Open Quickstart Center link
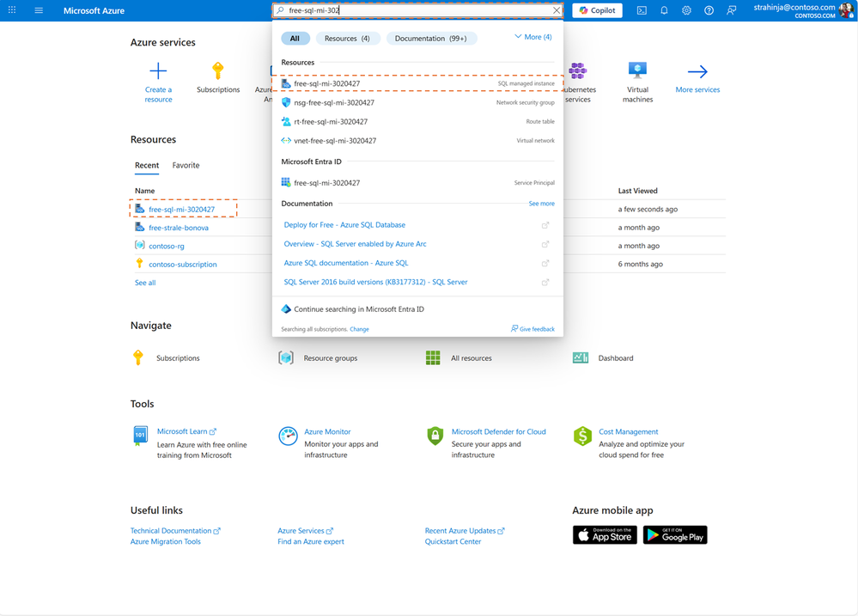The image size is (858, 616). [x=453, y=542]
